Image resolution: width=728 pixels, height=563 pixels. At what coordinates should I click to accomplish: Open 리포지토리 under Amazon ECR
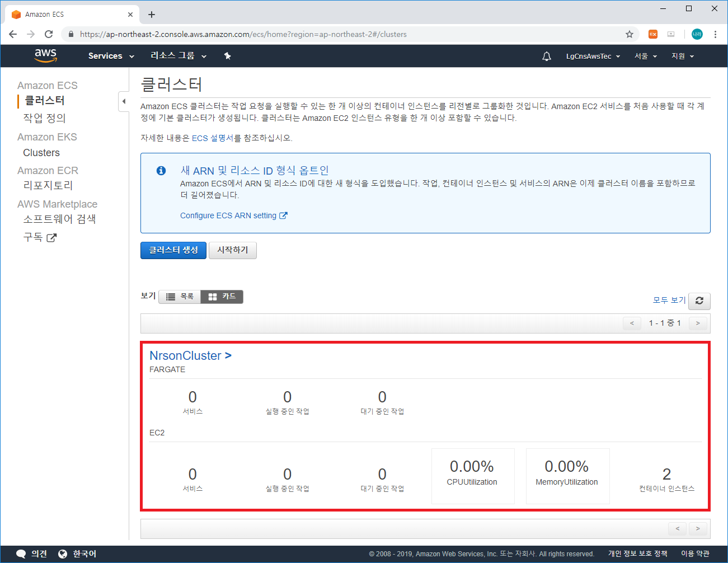pyautogui.click(x=48, y=185)
